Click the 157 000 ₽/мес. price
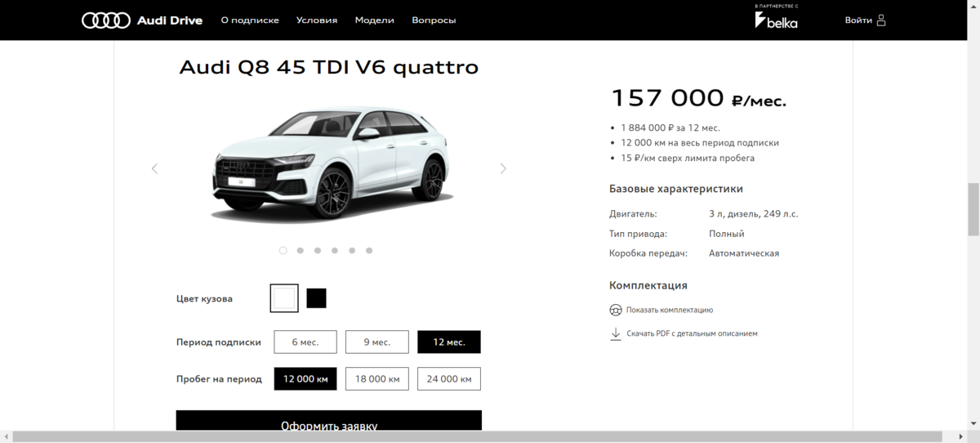 tap(699, 99)
